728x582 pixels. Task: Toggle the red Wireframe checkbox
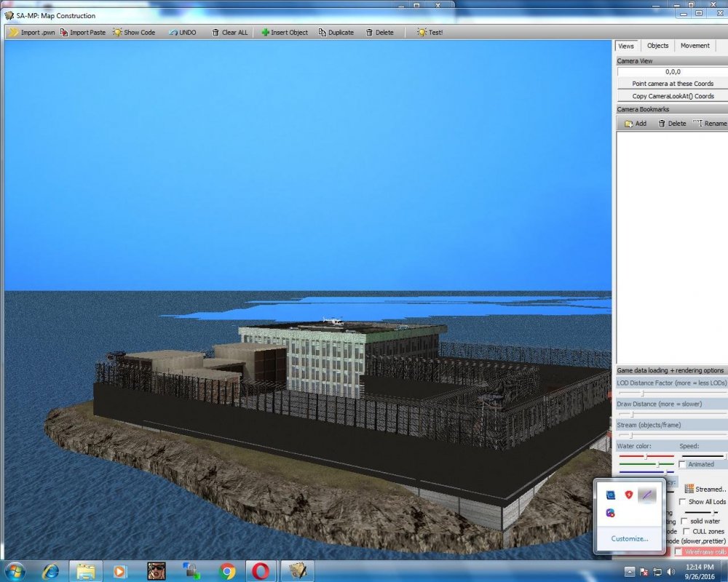pos(678,551)
